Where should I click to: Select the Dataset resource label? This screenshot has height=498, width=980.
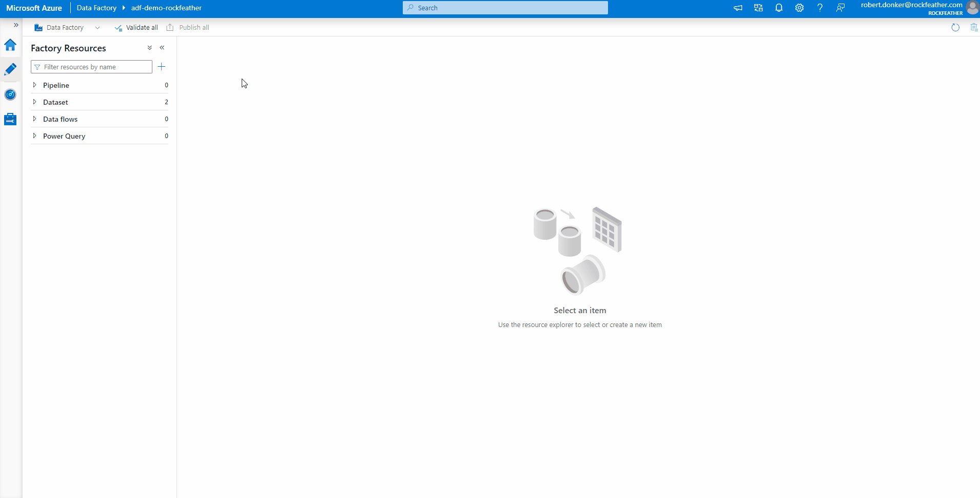pyautogui.click(x=55, y=102)
